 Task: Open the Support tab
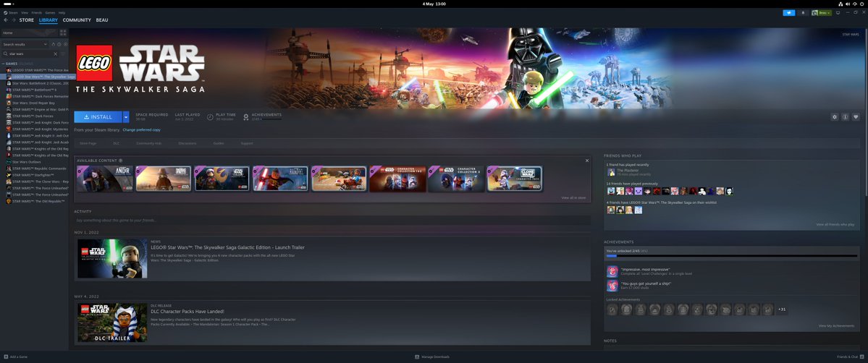tap(247, 143)
